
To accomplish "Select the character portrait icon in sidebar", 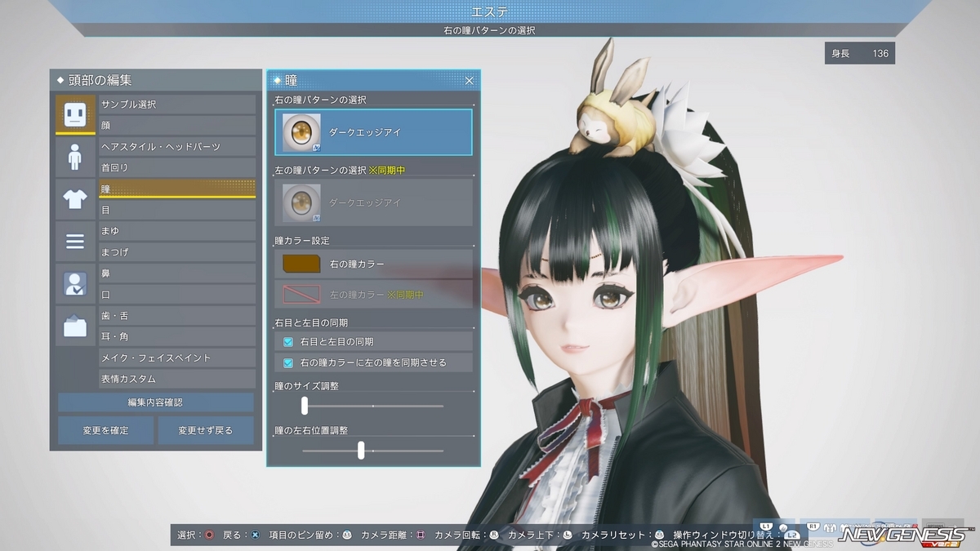I will (75, 284).
